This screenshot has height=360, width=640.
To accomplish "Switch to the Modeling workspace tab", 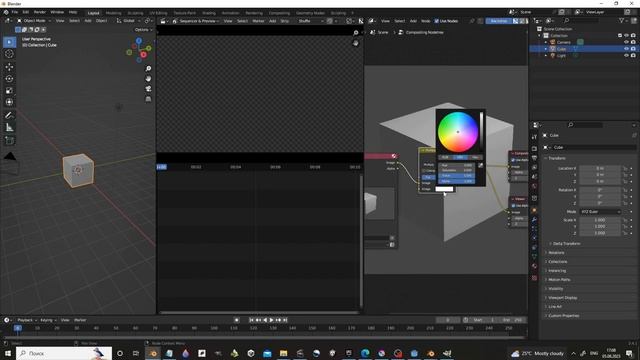I will (113, 13).
